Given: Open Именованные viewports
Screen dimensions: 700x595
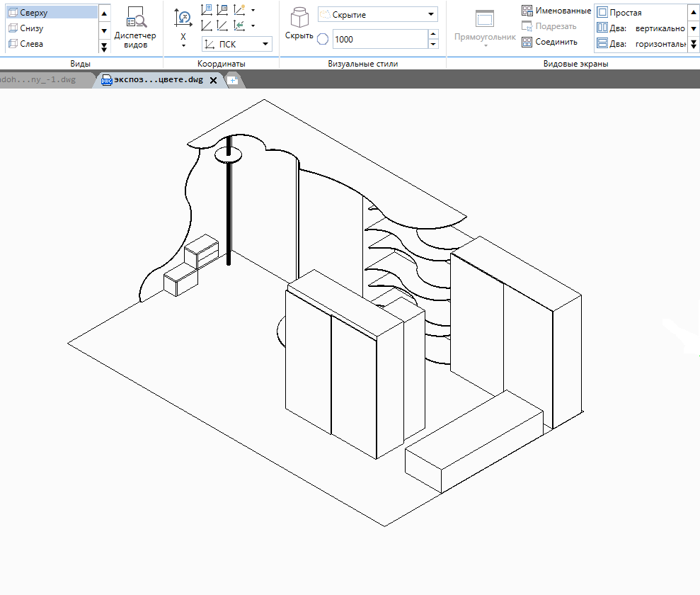Looking at the screenshot, I should pos(556,11).
